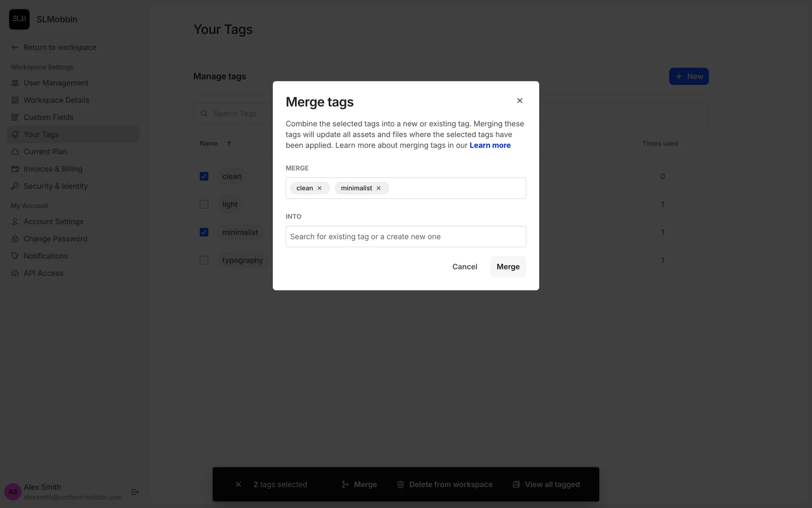
Task: Check the typography tag checkbox
Action: click(x=204, y=260)
